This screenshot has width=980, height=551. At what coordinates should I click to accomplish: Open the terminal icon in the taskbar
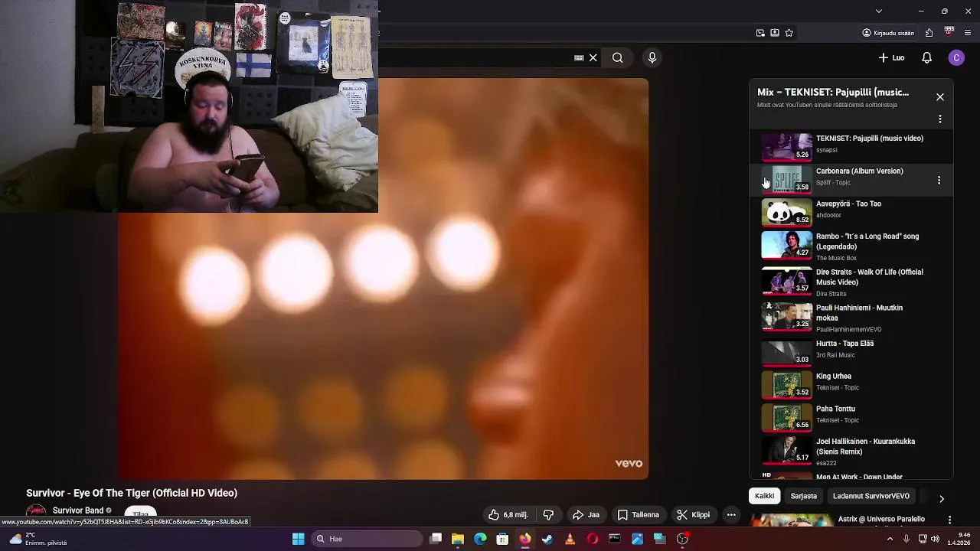point(614,539)
